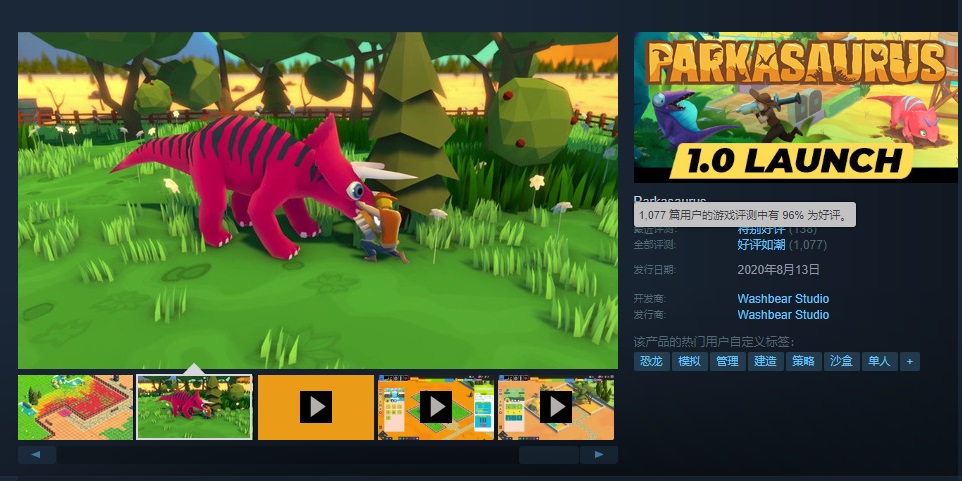Click the right scroll arrow under the thumbnails
Screen dimensions: 962x481
pyautogui.click(x=599, y=455)
